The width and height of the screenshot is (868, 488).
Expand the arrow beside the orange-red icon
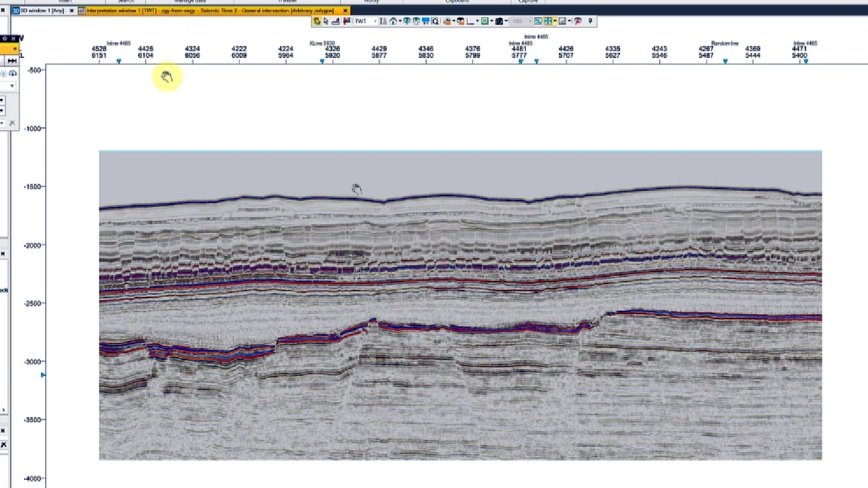click(454, 21)
